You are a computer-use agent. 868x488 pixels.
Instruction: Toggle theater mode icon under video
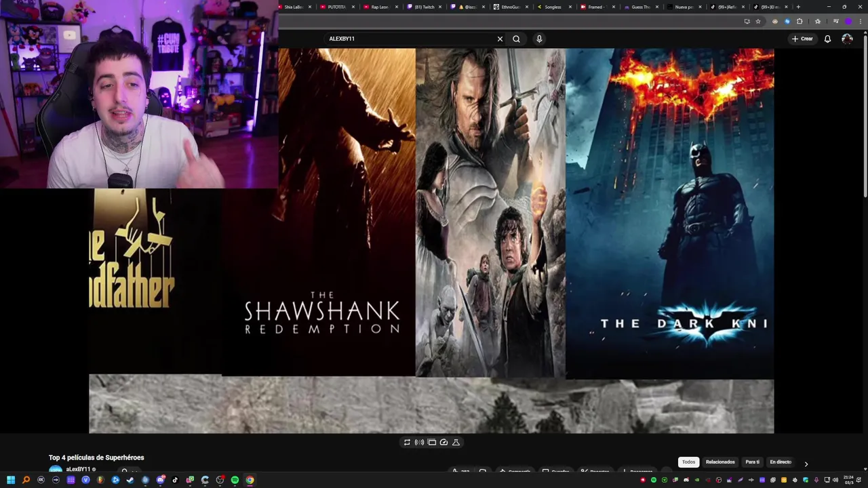click(431, 442)
